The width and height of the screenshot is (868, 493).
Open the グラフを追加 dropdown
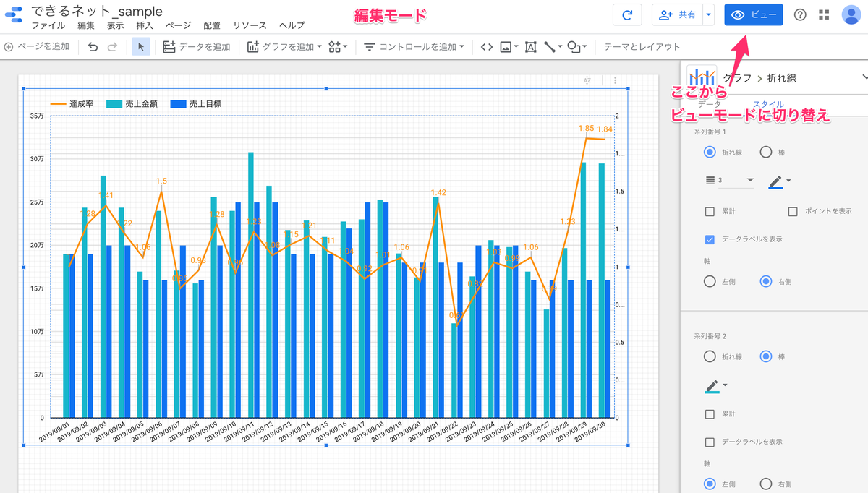click(x=284, y=47)
